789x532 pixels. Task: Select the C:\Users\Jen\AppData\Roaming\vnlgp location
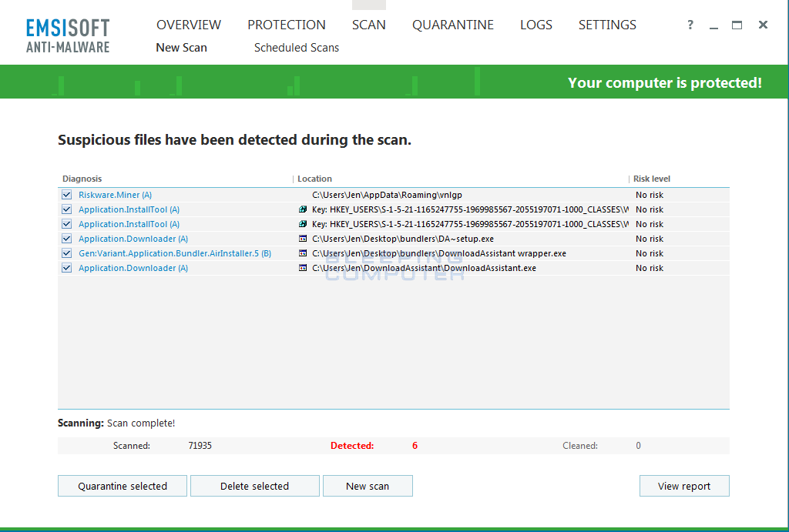(x=387, y=195)
